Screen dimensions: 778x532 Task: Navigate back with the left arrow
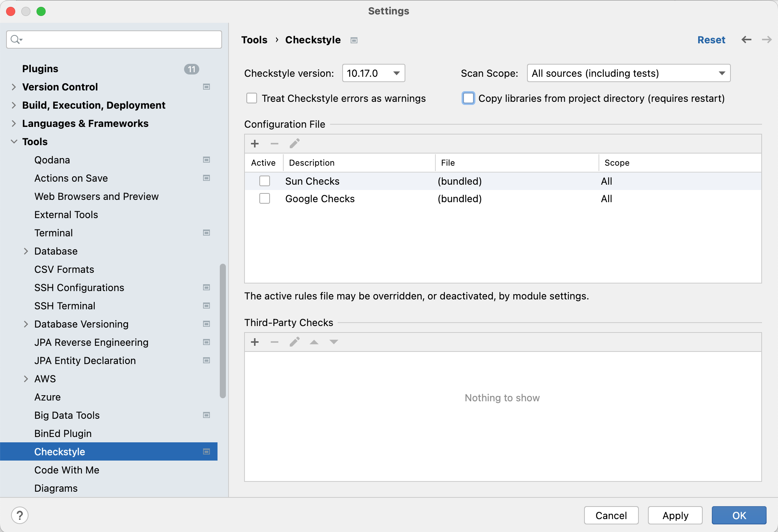coord(746,40)
